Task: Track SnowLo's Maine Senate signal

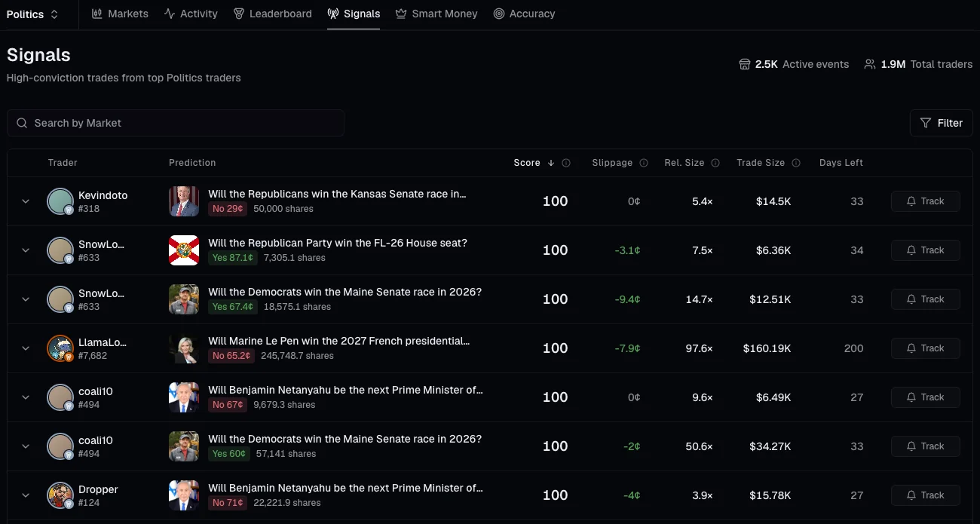Action: click(926, 299)
